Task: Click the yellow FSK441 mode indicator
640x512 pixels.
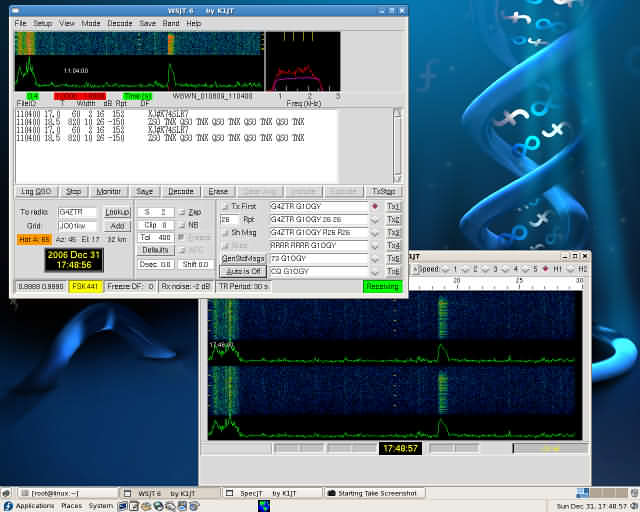Action: [x=85, y=286]
